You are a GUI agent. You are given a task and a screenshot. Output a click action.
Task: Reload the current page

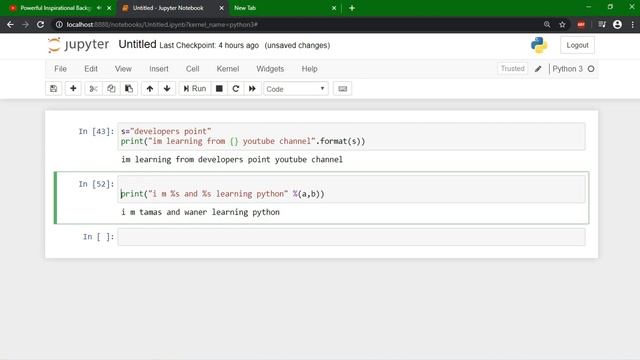[40, 24]
